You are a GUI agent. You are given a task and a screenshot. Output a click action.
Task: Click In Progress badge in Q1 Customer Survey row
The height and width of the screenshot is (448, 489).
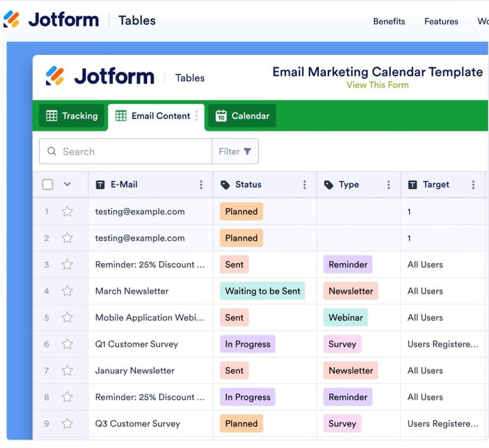pyautogui.click(x=248, y=344)
